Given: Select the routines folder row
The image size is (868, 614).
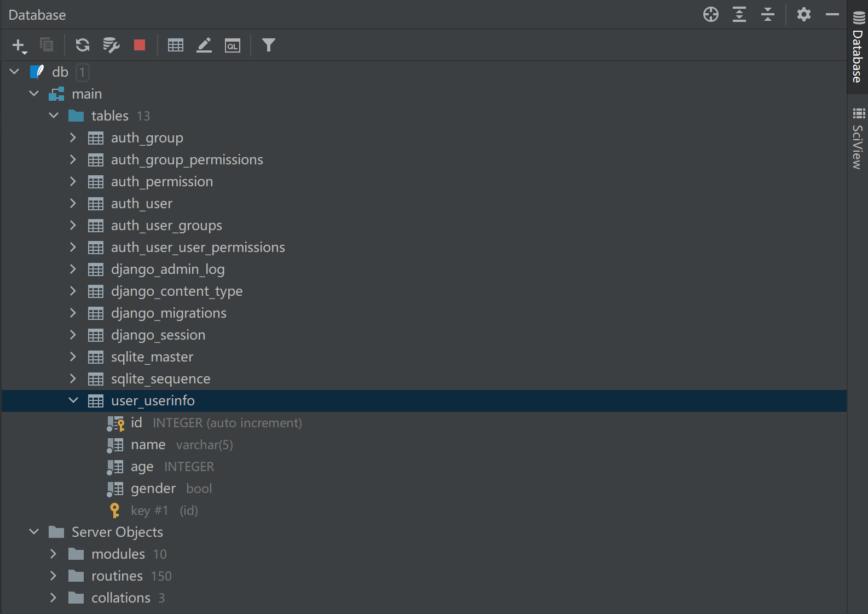Looking at the screenshot, I should [424, 576].
